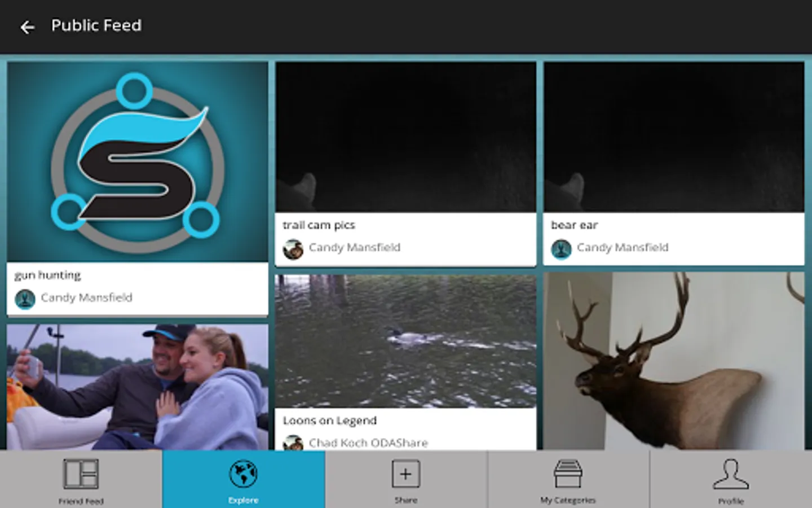Open Candy Mansfield's name under trail cam pics

(x=355, y=247)
